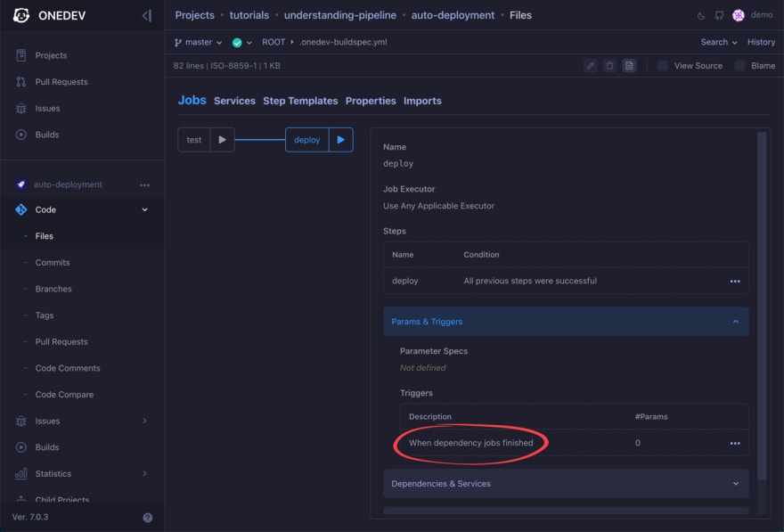Click Projects breadcrumb link

point(194,15)
